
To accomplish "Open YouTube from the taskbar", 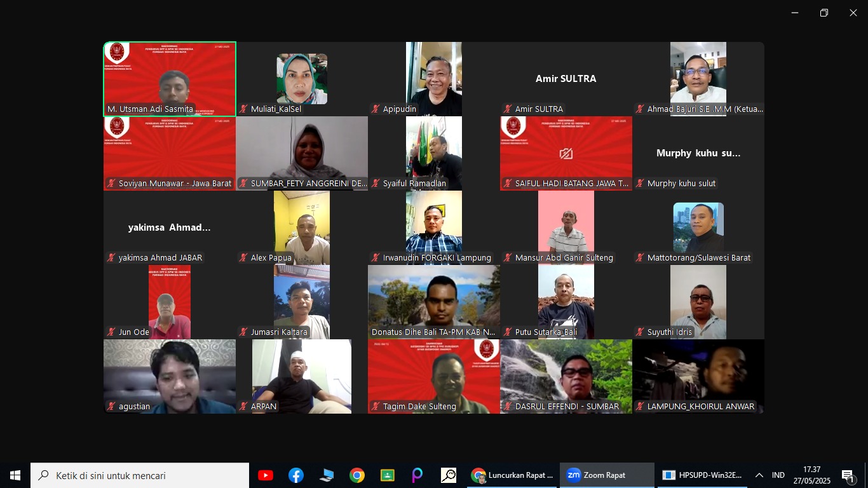I will coord(266,475).
